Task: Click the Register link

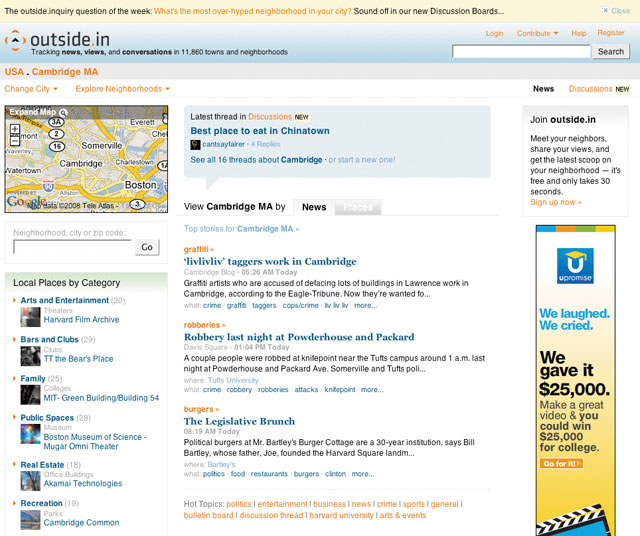Action: click(611, 33)
